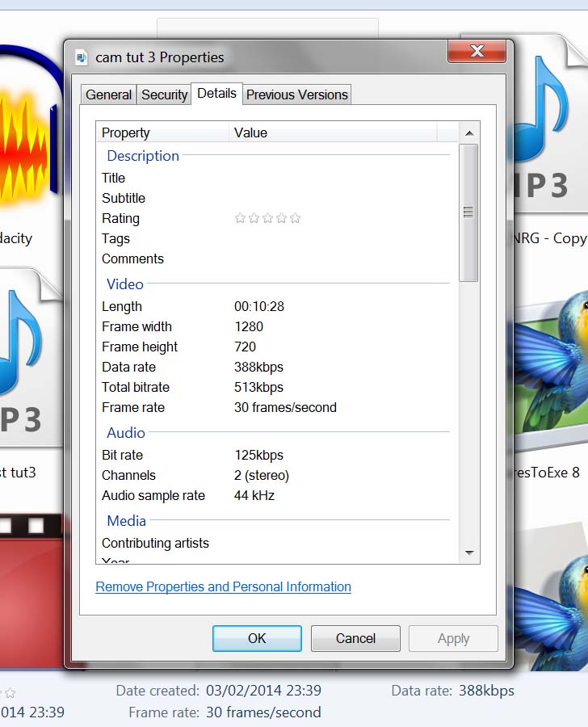588x727 pixels.
Task: Click the Video group heading
Action: [124, 284]
